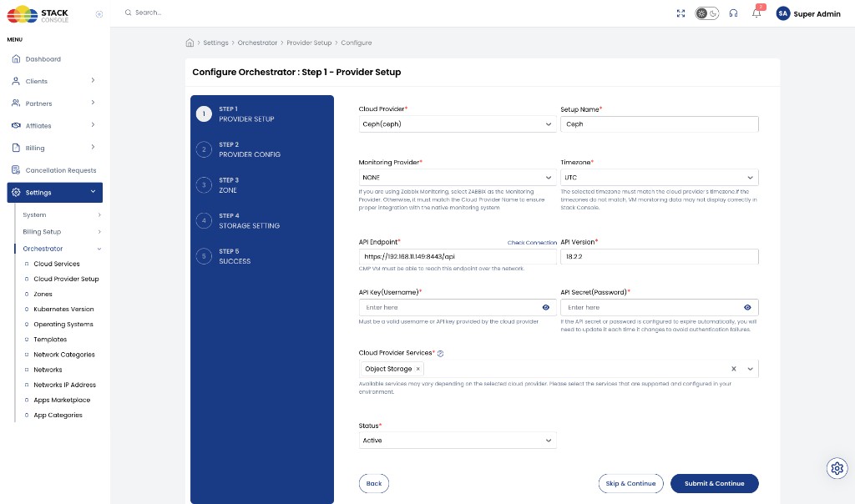Open Monitoring Provider dropdown
This screenshot has width=855, height=504.
tap(458, 178)
